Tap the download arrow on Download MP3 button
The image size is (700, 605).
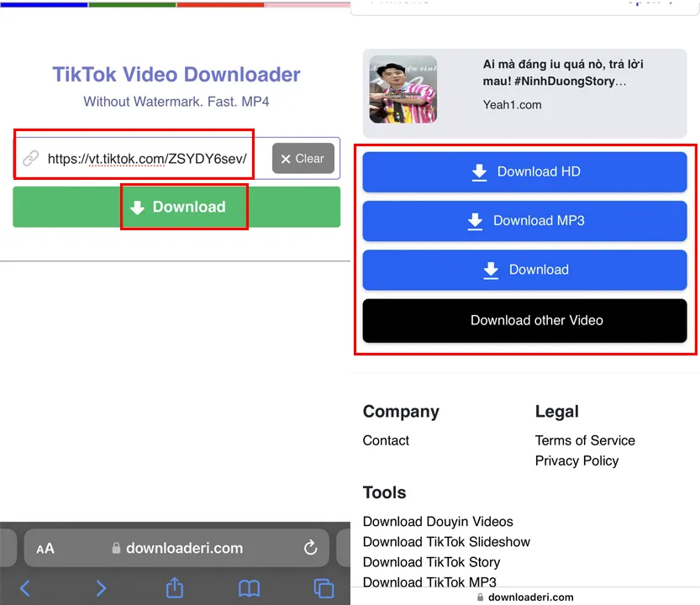click(x=475, y=221)
